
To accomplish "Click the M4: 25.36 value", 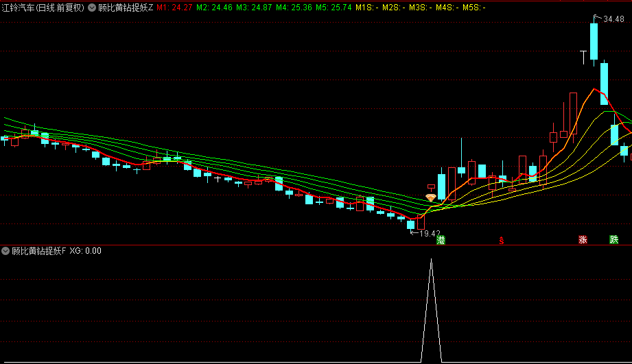I will pyautogui.click(x=294, y=8).
